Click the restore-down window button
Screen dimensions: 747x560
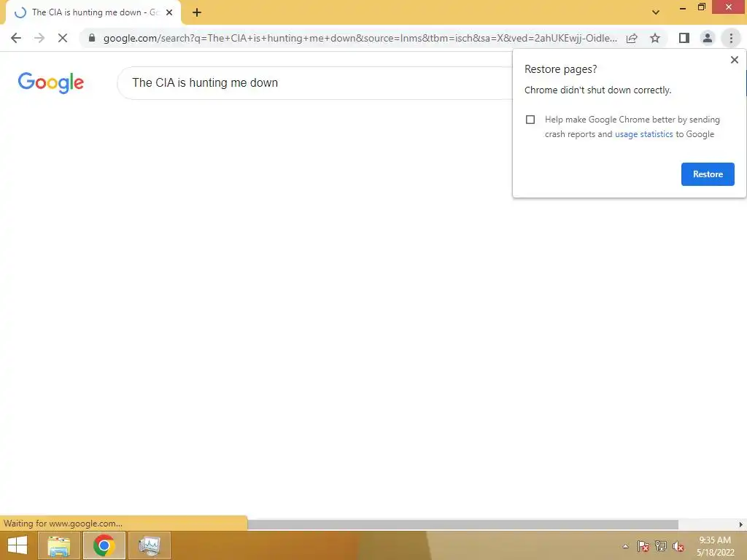[701, 7]
